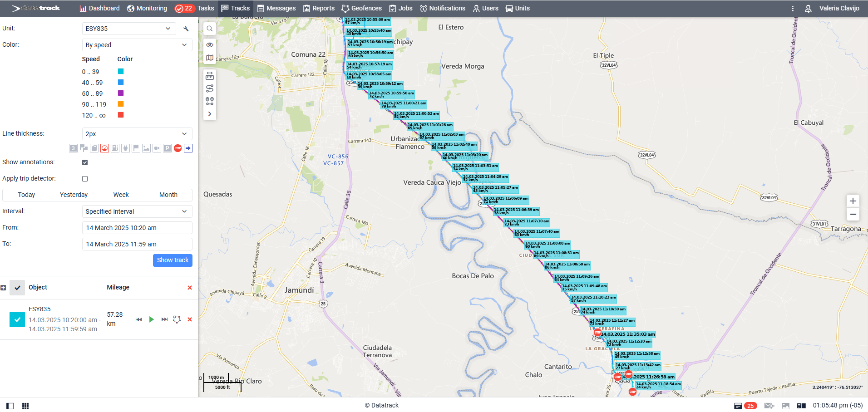
Task: Open the Unit ESY835 dropdown
Action: pos(128,29)
